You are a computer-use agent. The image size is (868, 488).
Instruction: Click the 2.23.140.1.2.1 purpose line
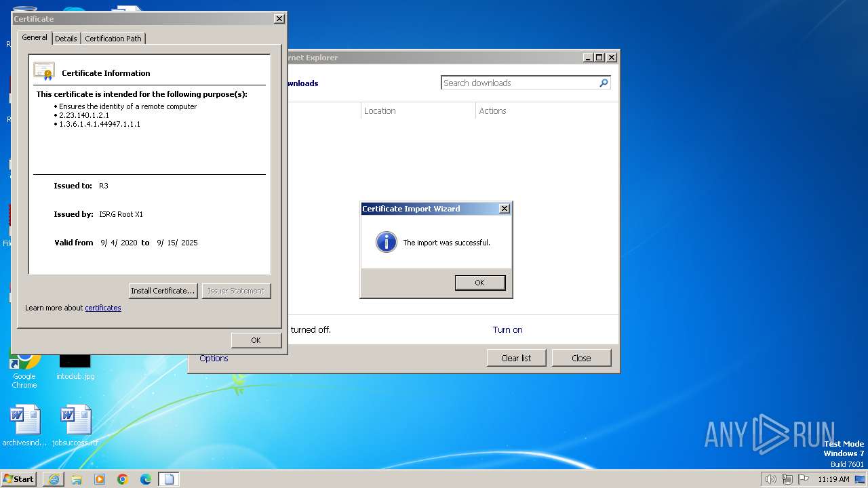coord(84,115)
